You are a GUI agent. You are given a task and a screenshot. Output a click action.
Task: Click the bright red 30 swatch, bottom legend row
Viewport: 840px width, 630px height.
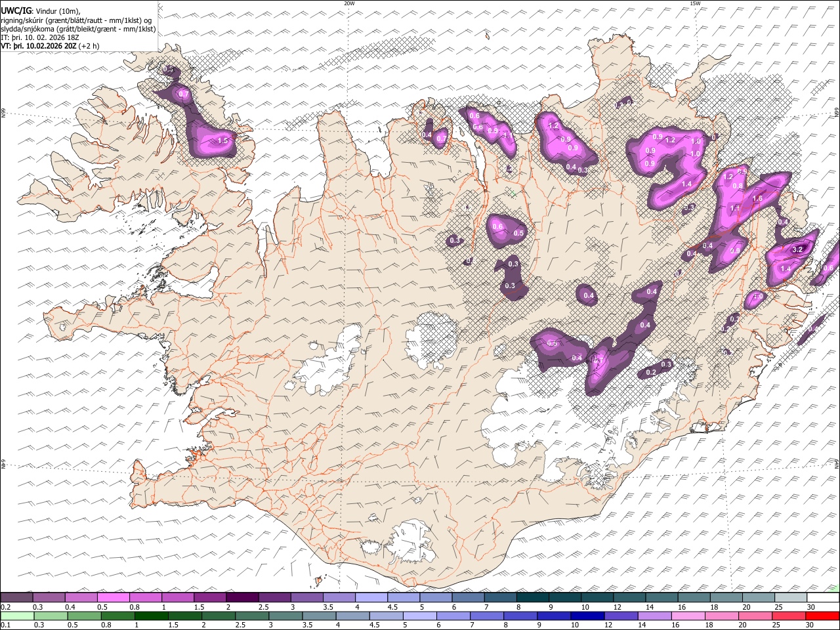click(x=823, y=616)
